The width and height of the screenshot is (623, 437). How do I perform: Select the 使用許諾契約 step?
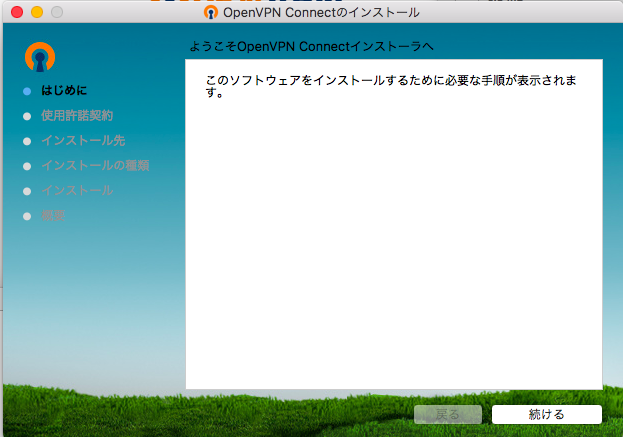77,116
